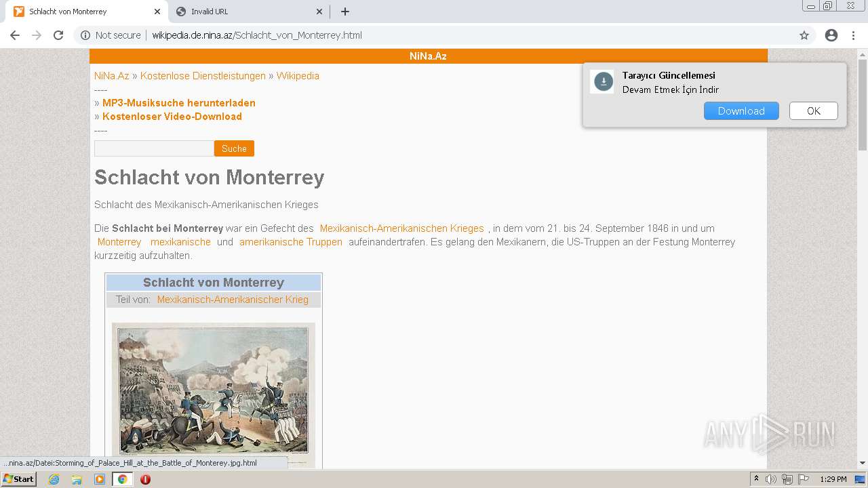This screenshot has height=488, width=868.
Task: Click the Download button in popup
Action: click(x=741, y=111)
